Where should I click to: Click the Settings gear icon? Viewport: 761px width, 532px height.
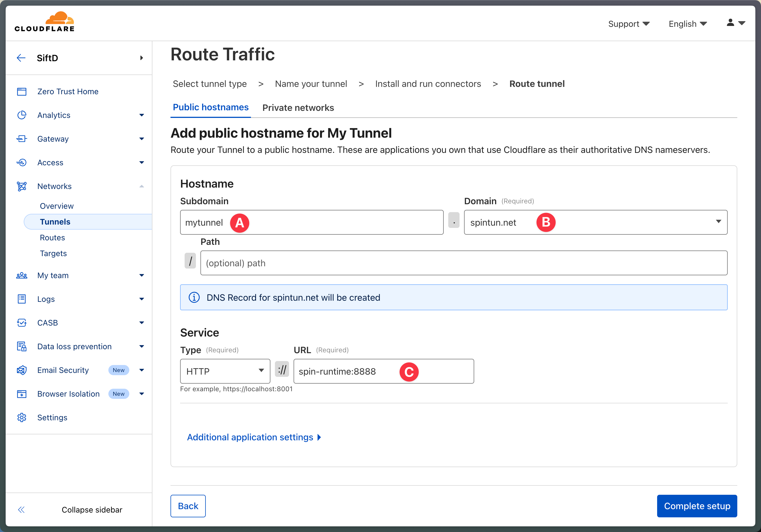coord(22,417)
